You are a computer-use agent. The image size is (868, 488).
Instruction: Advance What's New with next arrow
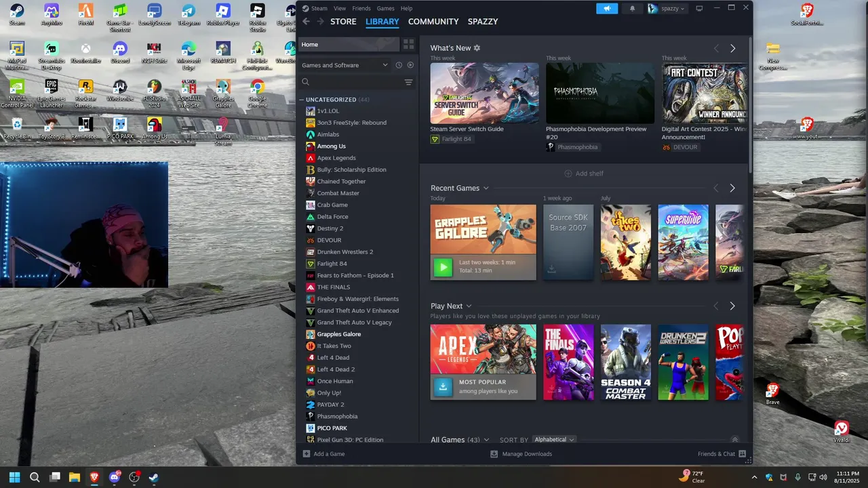pos(732,49)
